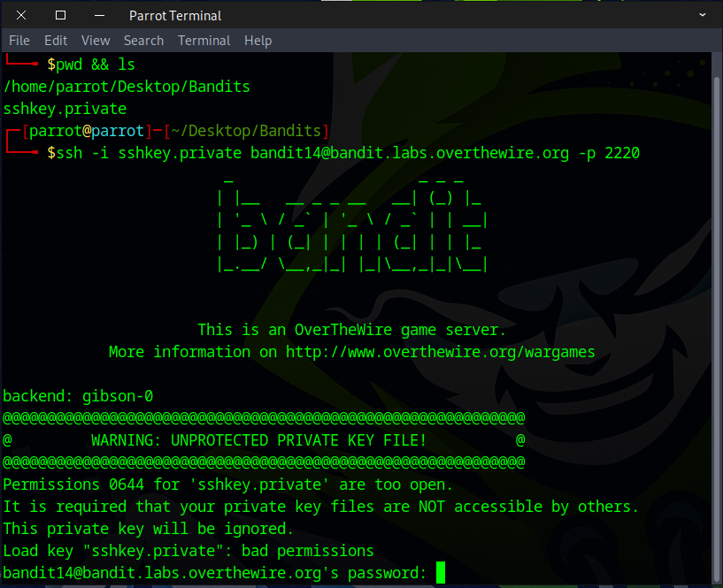
Task: Open the Search menu
Action: click(x=143, y=41)
